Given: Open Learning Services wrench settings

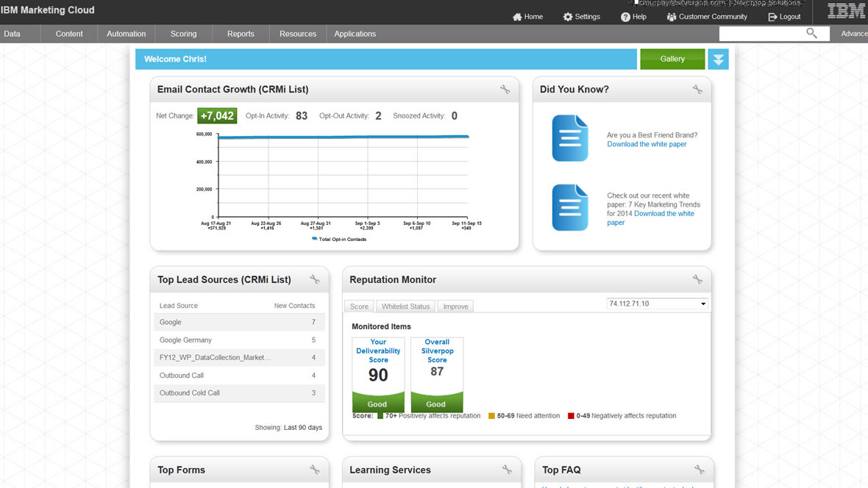Looking at the screenshot, I should (507, 470).
